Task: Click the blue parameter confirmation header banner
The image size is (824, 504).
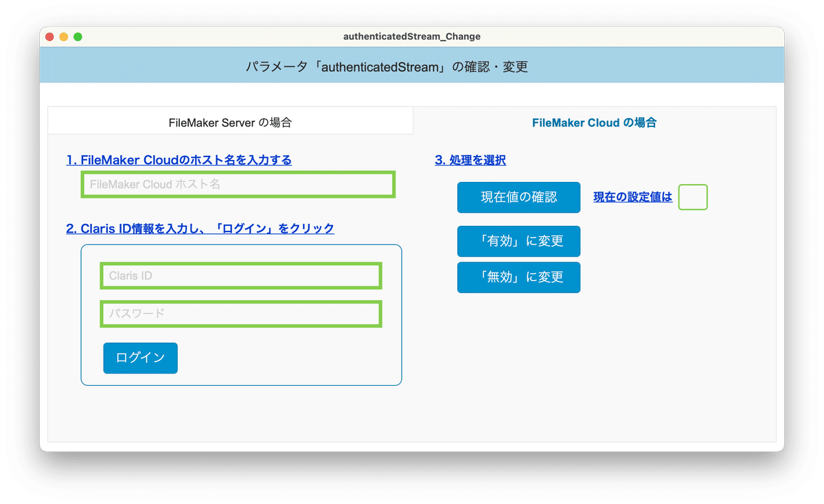Action: click(412, 67)
